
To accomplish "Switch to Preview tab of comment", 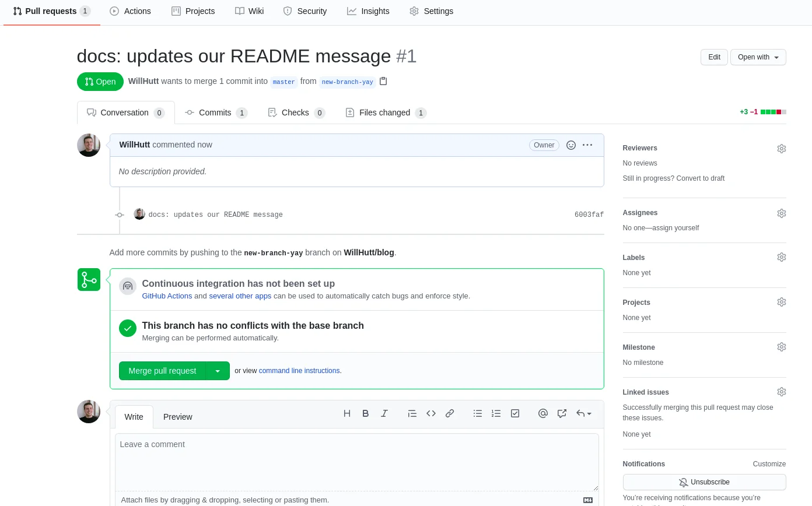I will click(177, 417).
